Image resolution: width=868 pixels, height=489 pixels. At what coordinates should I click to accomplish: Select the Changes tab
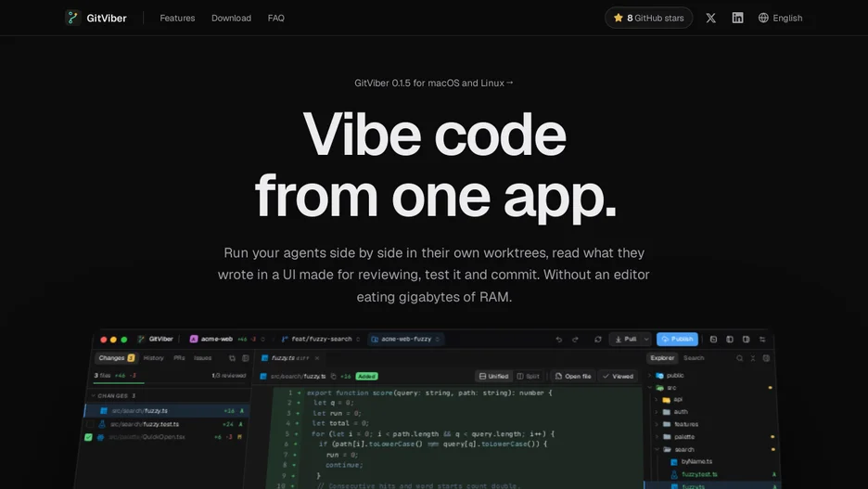point(116,358)
